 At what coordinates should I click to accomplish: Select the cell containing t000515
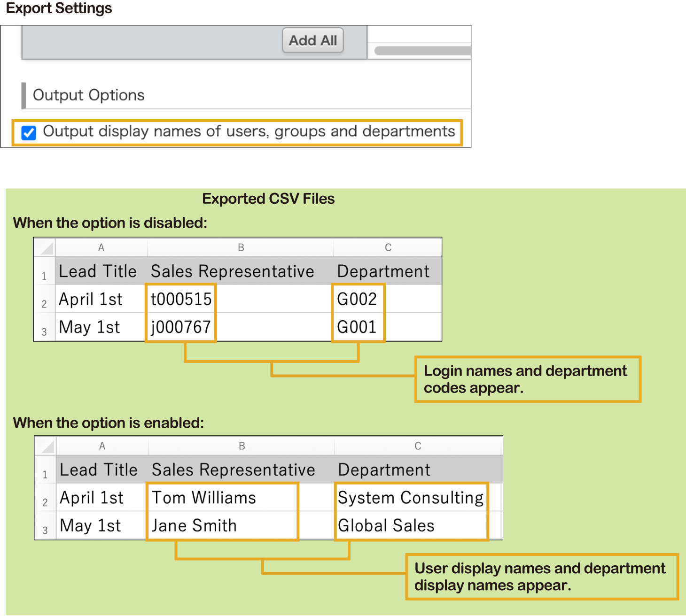click(x=181, y=299)
